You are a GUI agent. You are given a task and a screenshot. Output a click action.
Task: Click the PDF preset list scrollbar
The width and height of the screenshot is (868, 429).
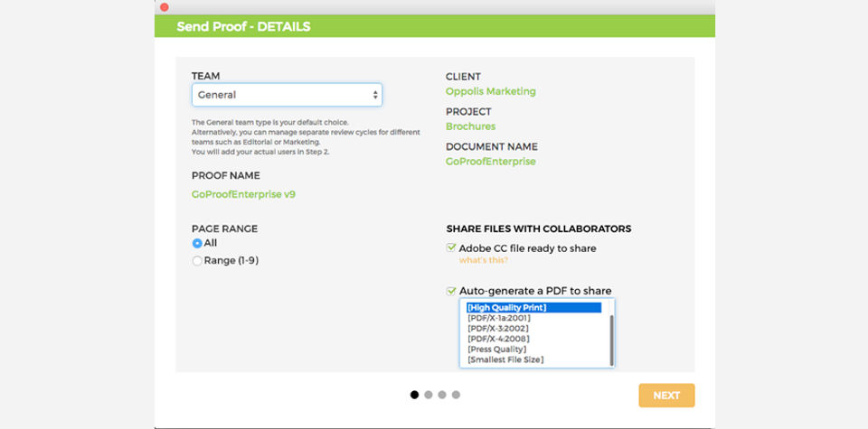click(x=611, y=340)
